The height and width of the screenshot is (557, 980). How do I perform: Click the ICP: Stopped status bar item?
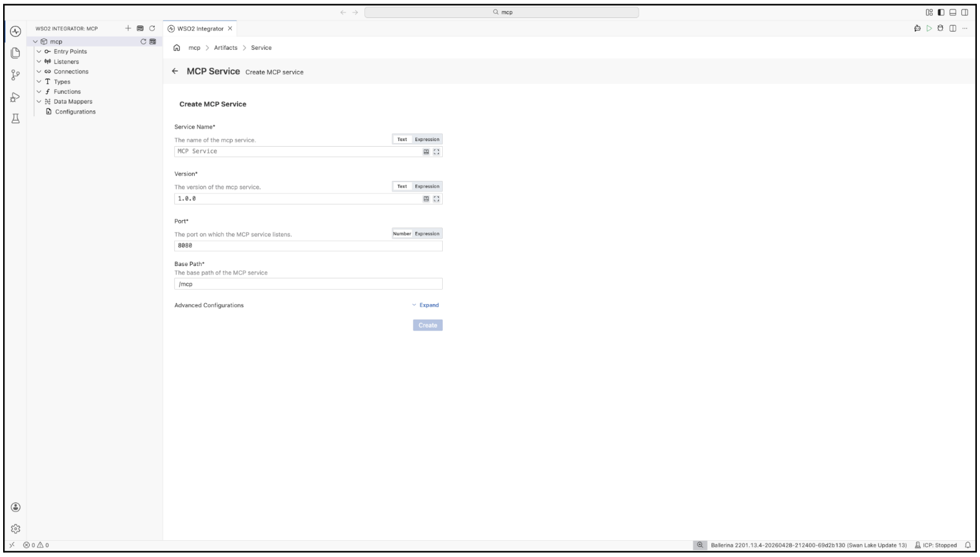pos(936,545)
